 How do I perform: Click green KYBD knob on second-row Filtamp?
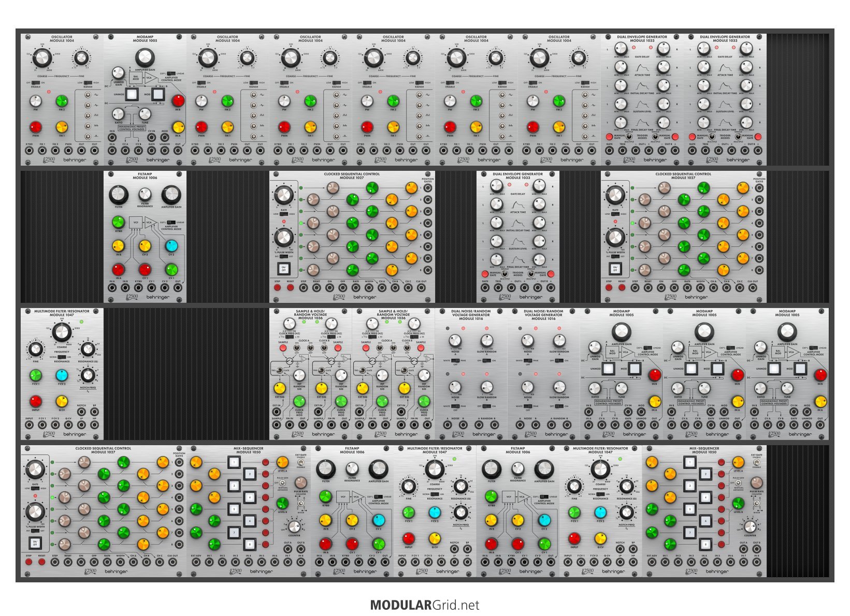tap(119, 222)
